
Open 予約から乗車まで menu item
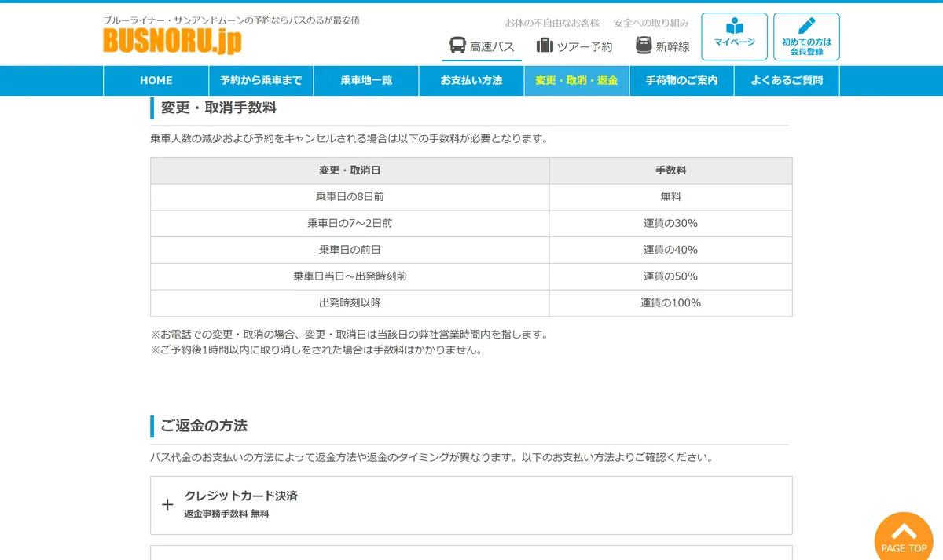click(x=261, y=80)
